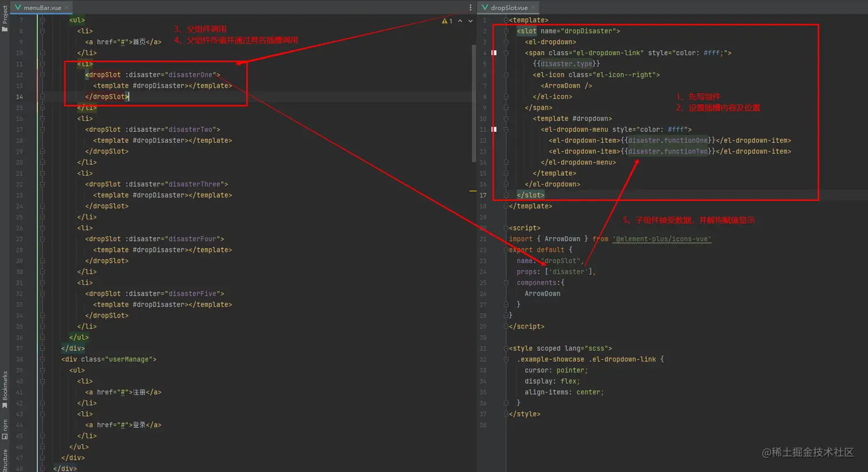Screen dimensions: 868x472
Task: Click the "disasterThree" attribute value
Action: 195,184
